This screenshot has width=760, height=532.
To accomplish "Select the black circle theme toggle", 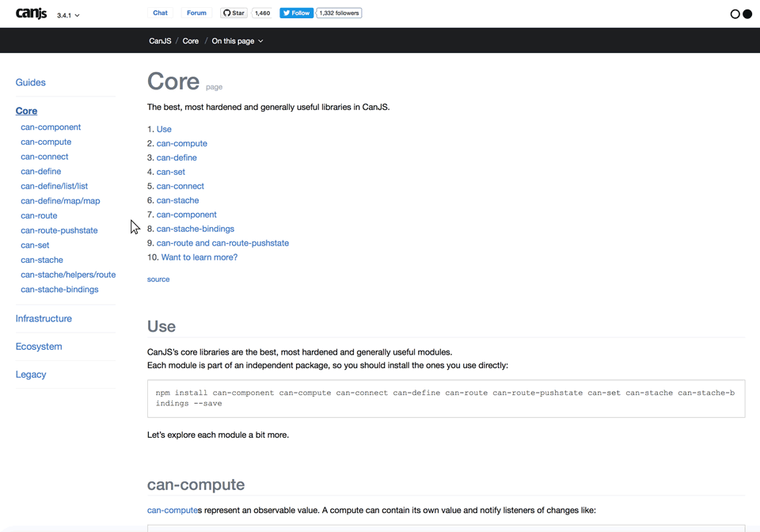I will tap(746, 13).
